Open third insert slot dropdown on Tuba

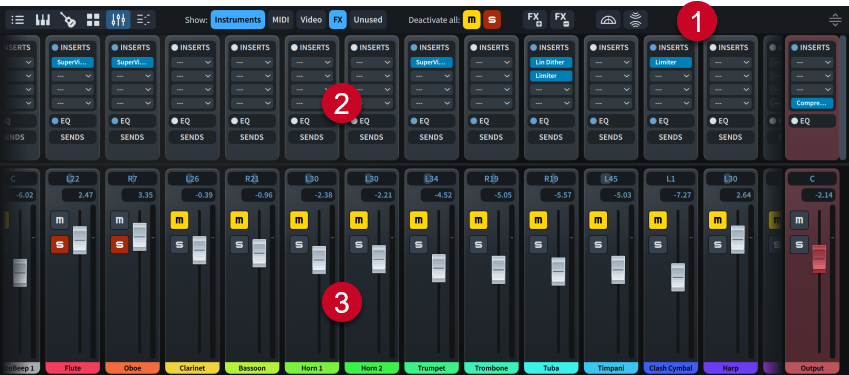pos(551,89)
